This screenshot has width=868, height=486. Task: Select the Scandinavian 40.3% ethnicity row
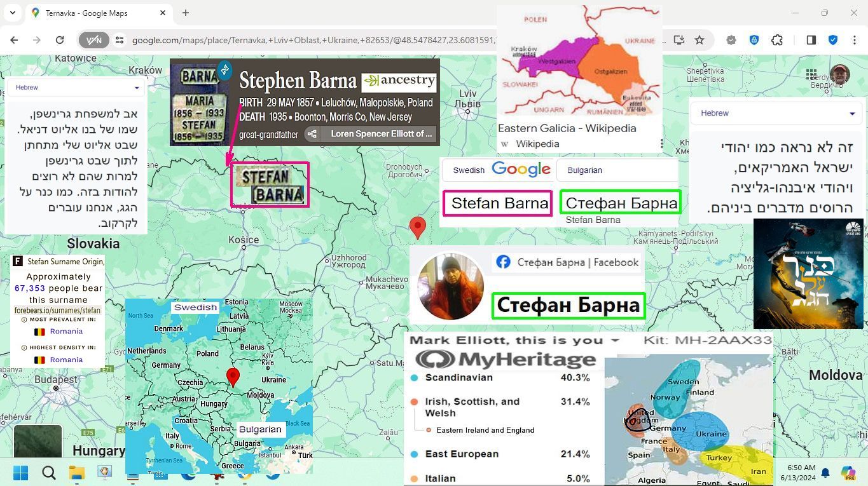(x=500, y=377)
